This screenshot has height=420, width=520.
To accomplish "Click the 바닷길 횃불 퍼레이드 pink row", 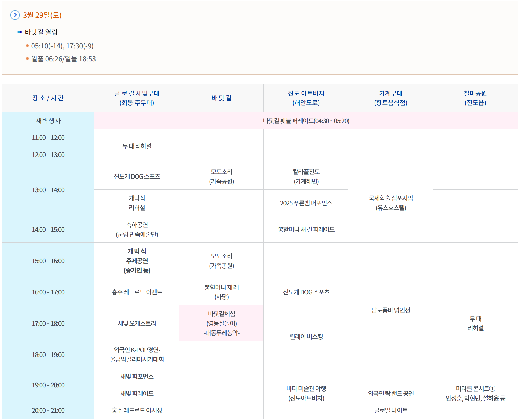I will click(306, 121).
